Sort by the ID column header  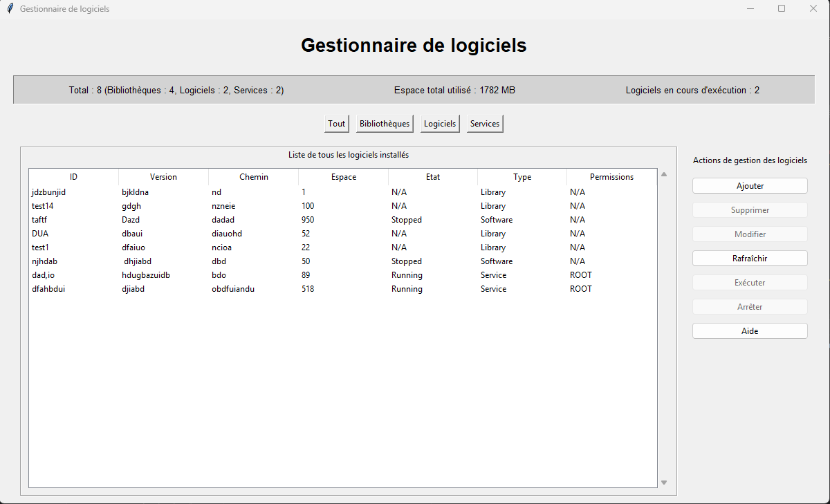coord(74,177)
